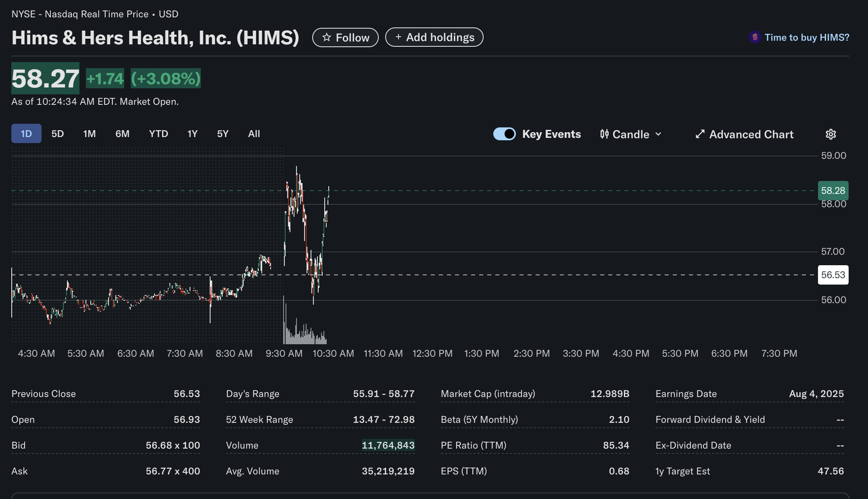Add holdings for HIMS
Image resolution: width=868 pixels, height=499 pixels.
(x=434, y=37)
